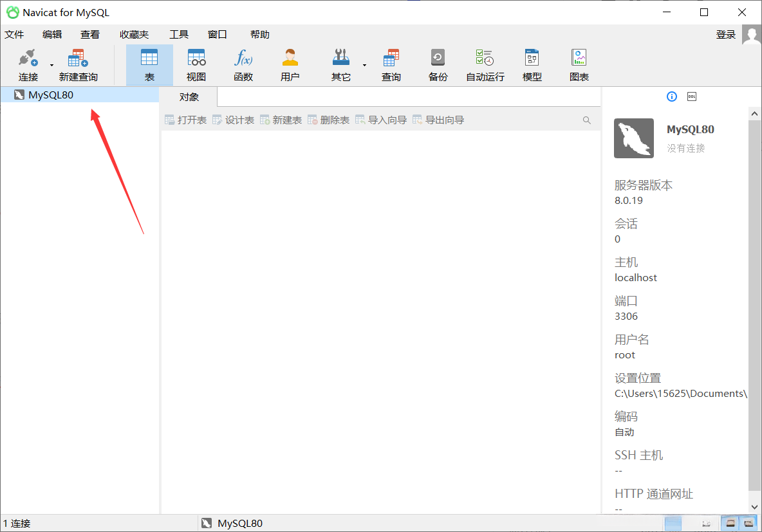Click the info panel scrollbar up arrow
Viewport: 762px width, 532px height.
754,114
